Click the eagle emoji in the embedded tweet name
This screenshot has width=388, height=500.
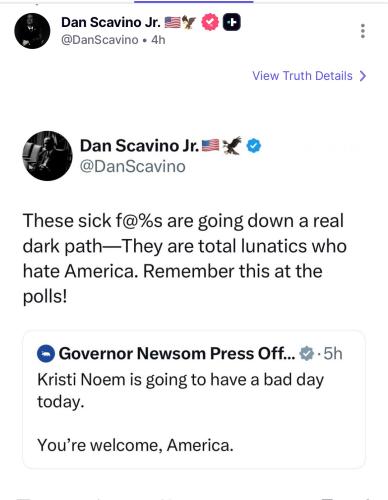232,146
